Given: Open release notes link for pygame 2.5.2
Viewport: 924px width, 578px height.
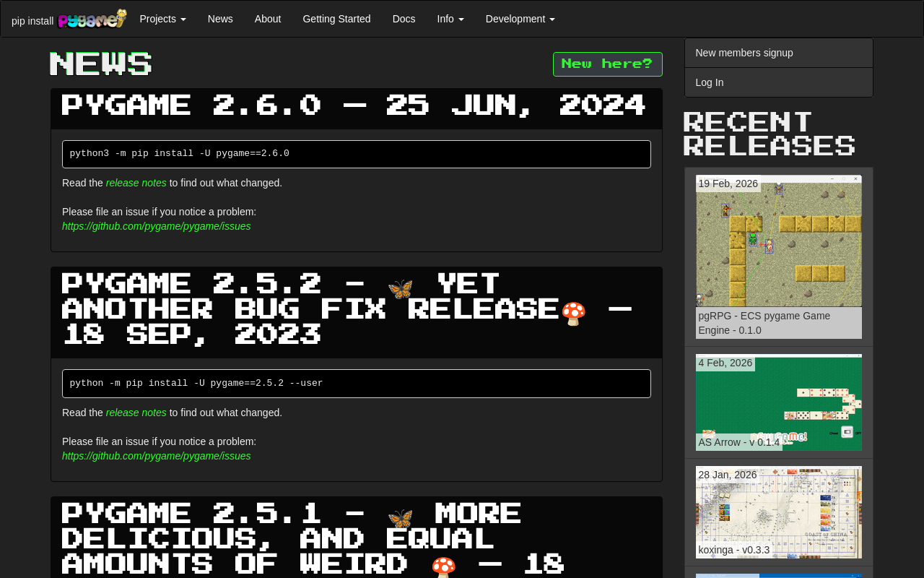Looking at the screenshot, I should click(x=136, y=413).
